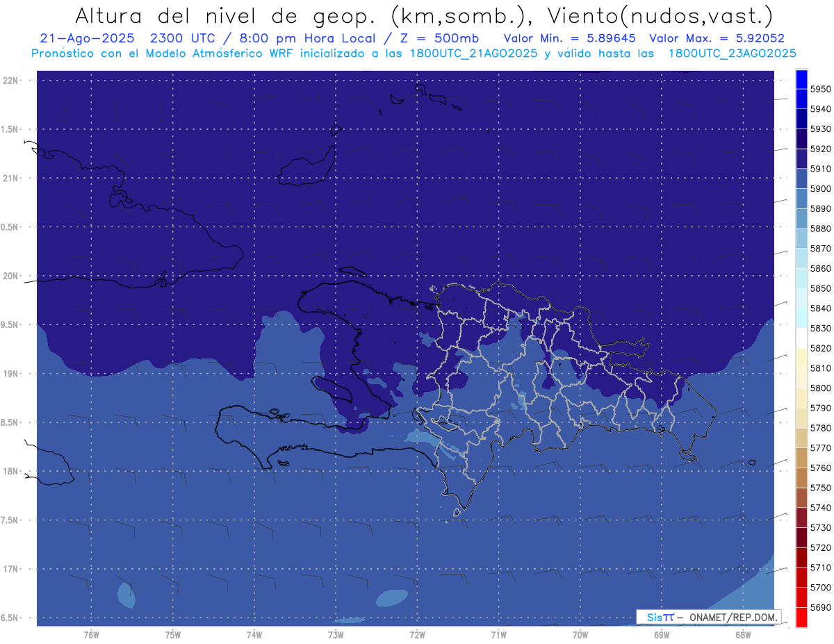The image size is (834, 644).
Task: Click the colorbar label '5860'
Action: 819,268
